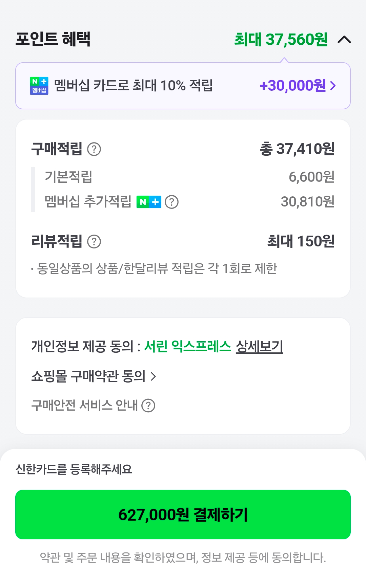
Task: Tap the chevron next to +30,000원
Action: [x=333, y=86]
